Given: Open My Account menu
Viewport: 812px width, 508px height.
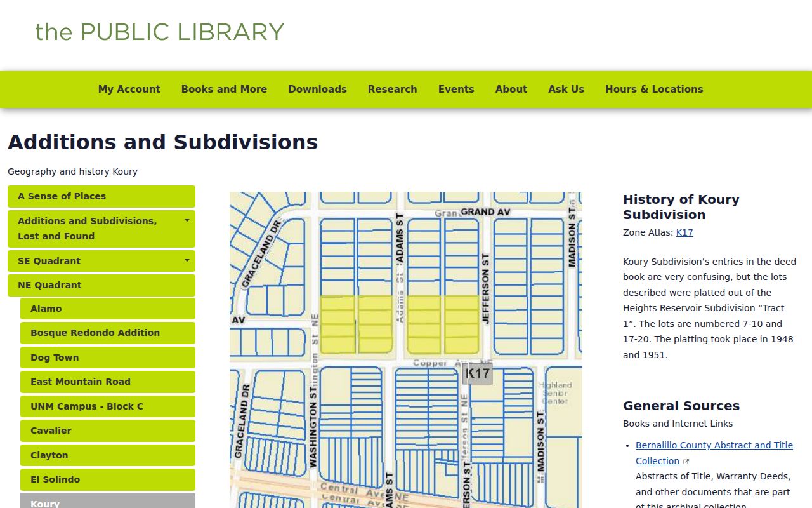Looking at the screenshot, I should tap(129, 90).
